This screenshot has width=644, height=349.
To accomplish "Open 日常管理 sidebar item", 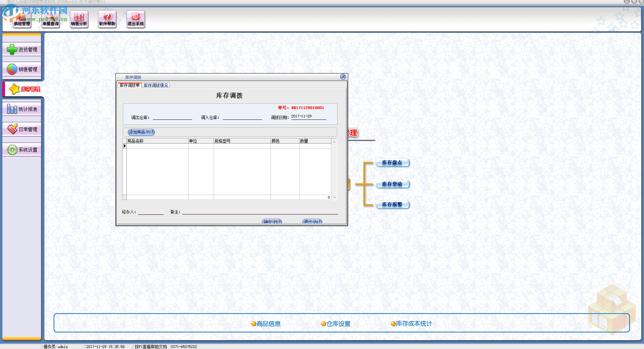I will [22, 130].
